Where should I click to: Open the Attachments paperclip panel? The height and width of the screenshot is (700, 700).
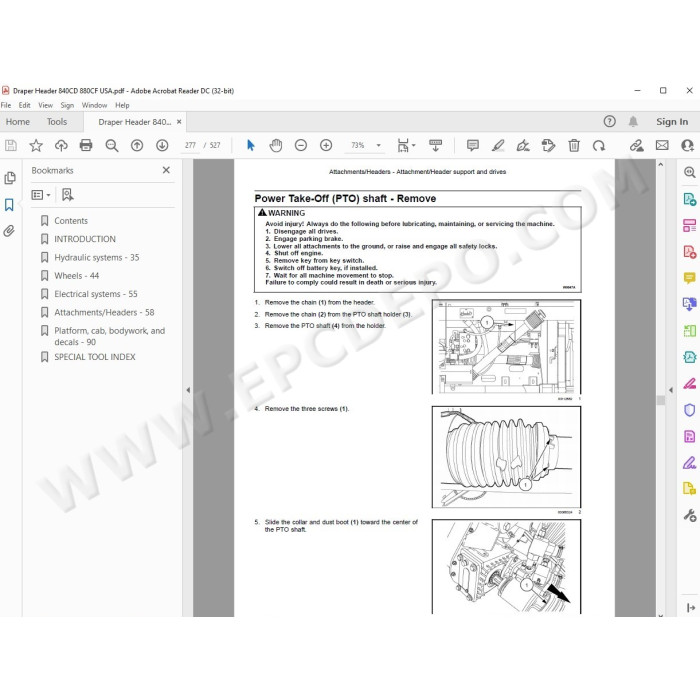9,231
